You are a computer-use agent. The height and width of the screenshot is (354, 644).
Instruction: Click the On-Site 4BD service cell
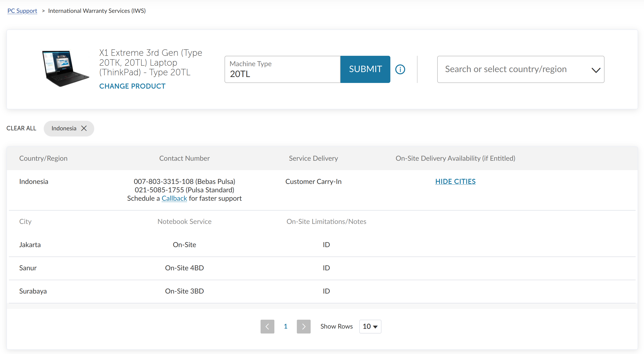tap(185, 268)
